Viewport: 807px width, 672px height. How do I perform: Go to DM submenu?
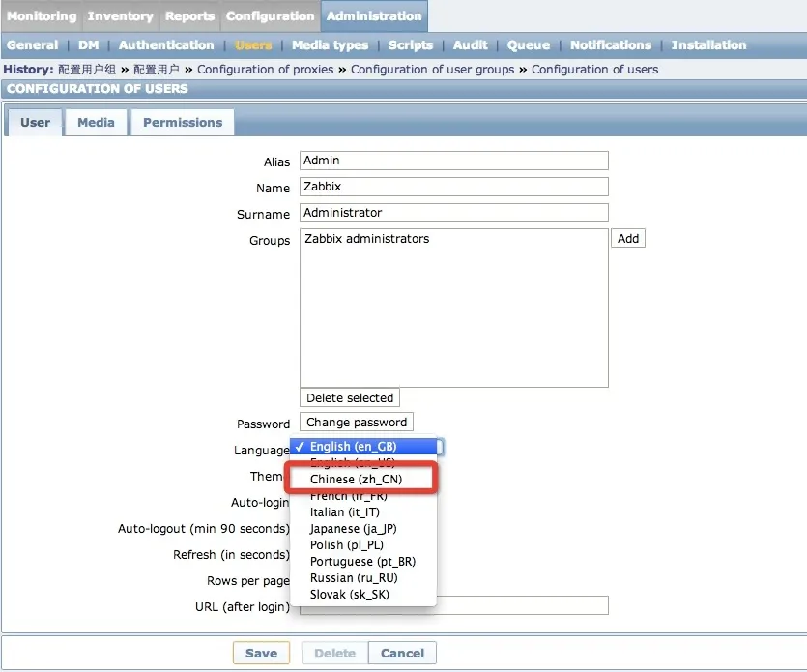pyautogui.click(x=88, y=45)
